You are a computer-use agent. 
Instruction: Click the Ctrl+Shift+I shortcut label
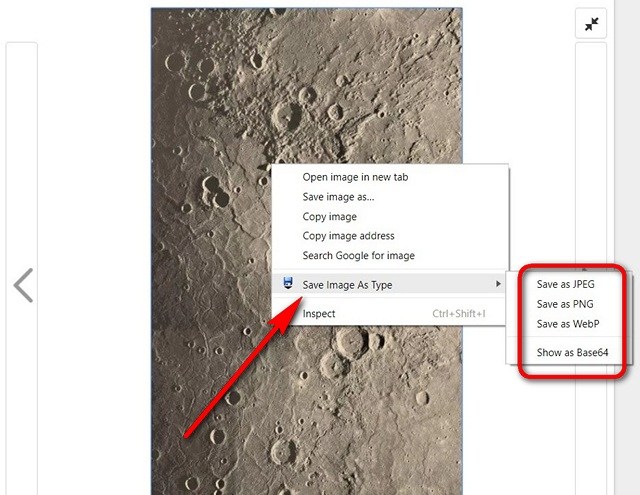459,313
